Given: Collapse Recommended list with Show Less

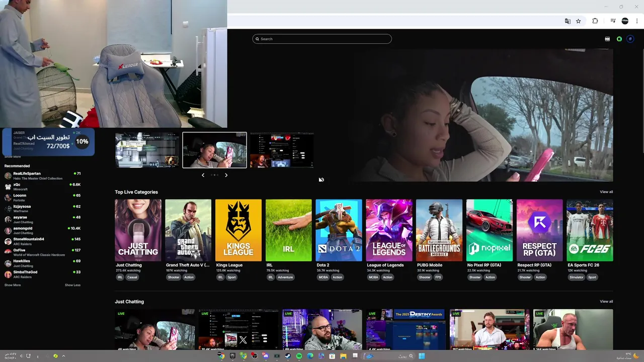Looking at the screenshot, I should [x=72, y=285].
